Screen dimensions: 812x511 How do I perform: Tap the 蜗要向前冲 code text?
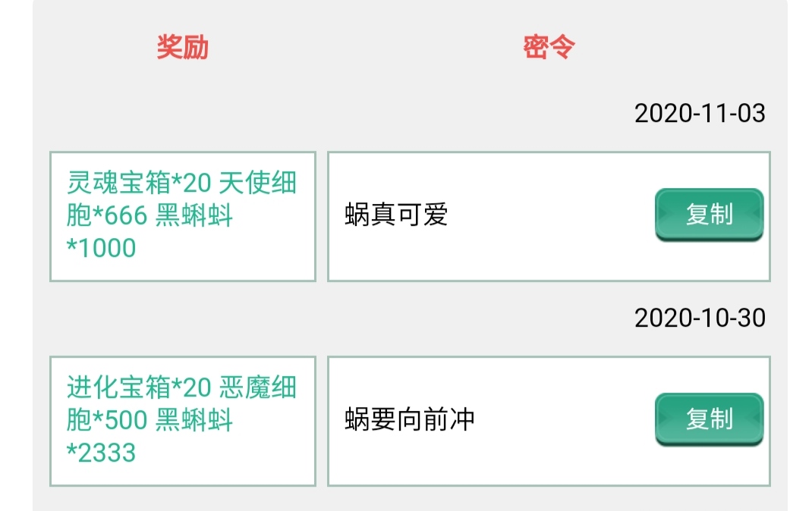pos(410,419)
